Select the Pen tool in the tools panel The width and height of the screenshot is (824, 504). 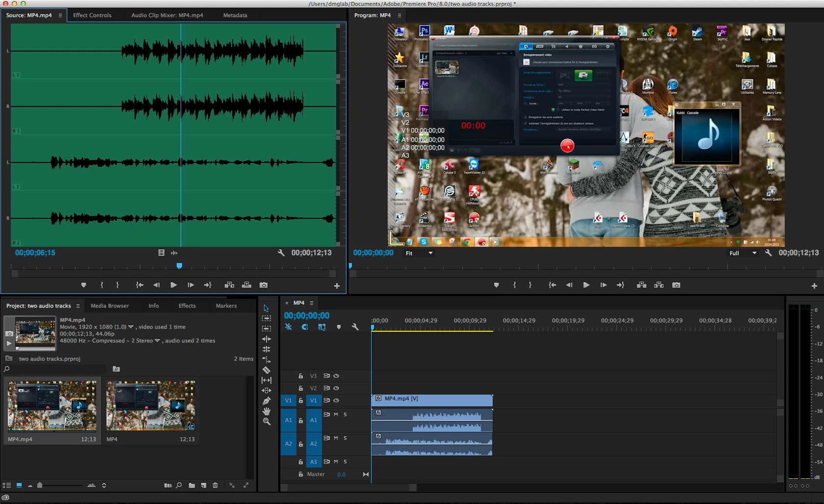click(266, 401)
